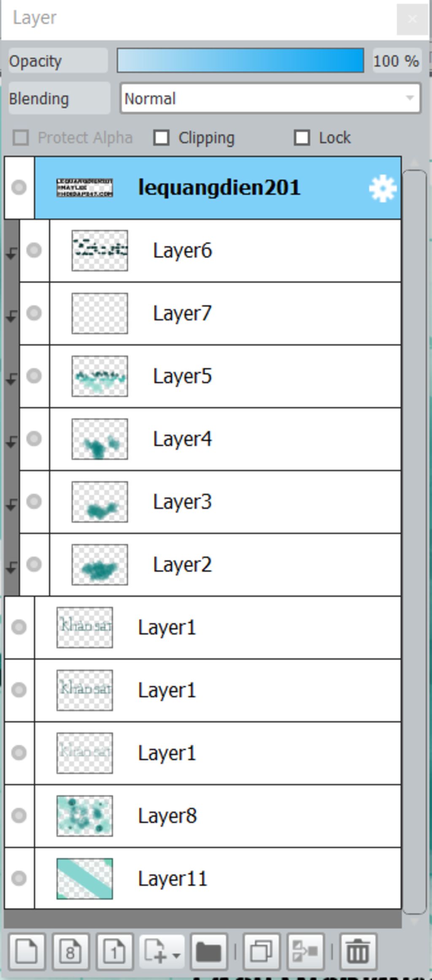Create a new color layer

[x=27, y=951]
